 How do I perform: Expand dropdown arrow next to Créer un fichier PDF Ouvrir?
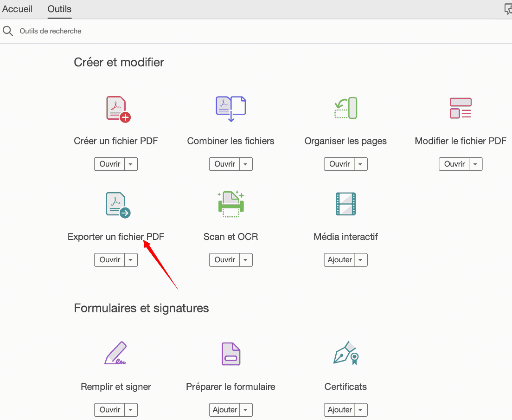coord(131,164)
